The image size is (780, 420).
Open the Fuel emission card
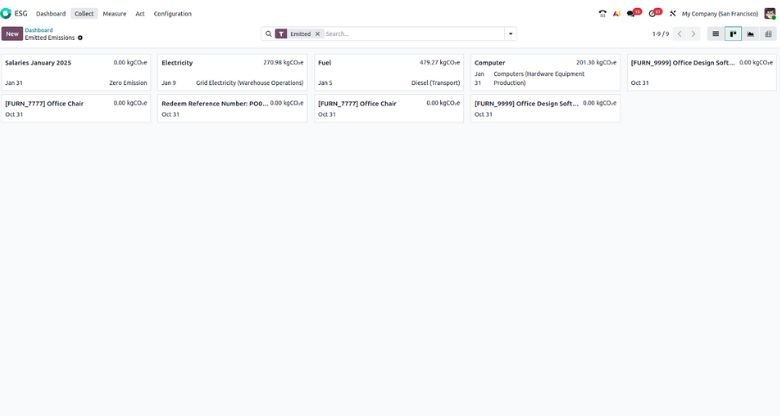(x=389, y=73)
